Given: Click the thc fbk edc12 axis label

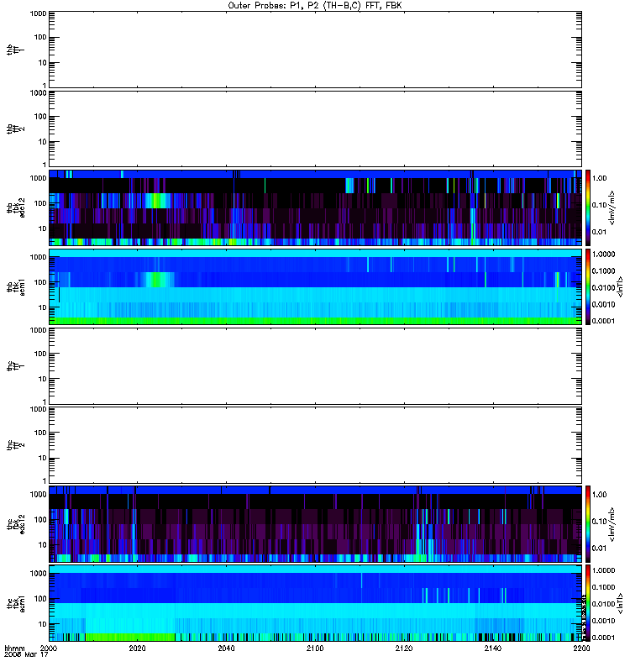Looking at the screenshot, I should (x=16, y=524).
